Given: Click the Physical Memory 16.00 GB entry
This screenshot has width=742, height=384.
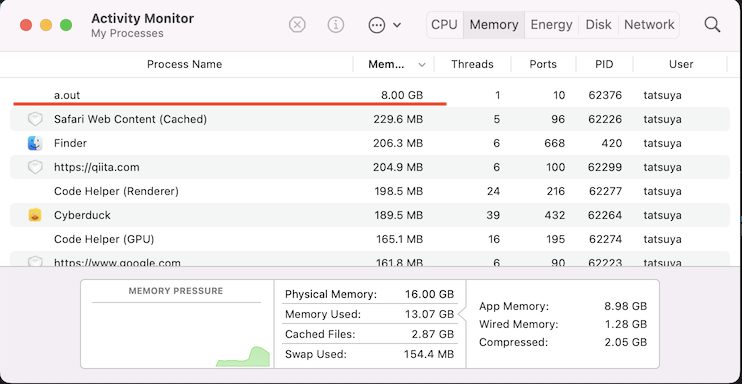Looking at the screenshot, I should tap(369, 295).
